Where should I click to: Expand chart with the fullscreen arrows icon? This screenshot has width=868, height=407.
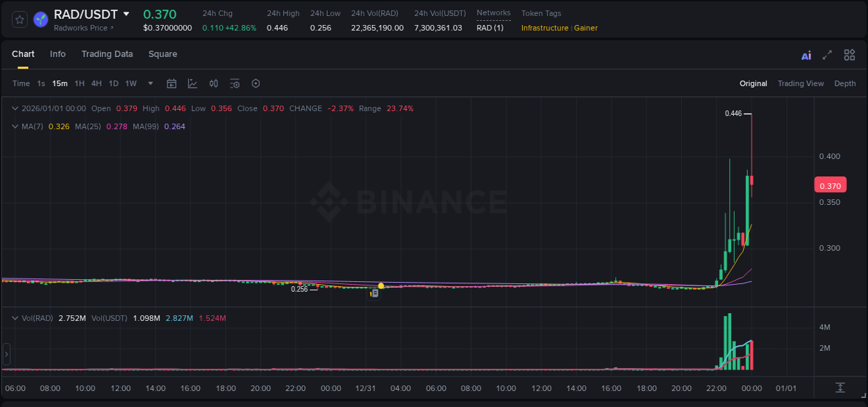coord(828,54)
